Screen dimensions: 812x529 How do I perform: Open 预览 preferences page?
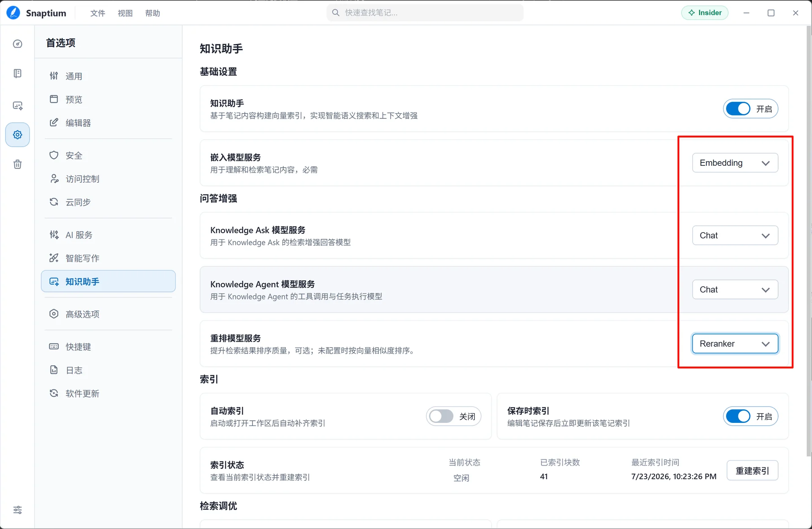point(108,99)
